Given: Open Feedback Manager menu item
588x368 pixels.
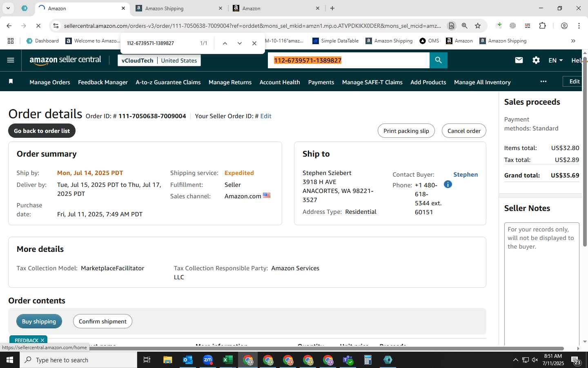Looking at the screenshot, I should pos(103,82).
